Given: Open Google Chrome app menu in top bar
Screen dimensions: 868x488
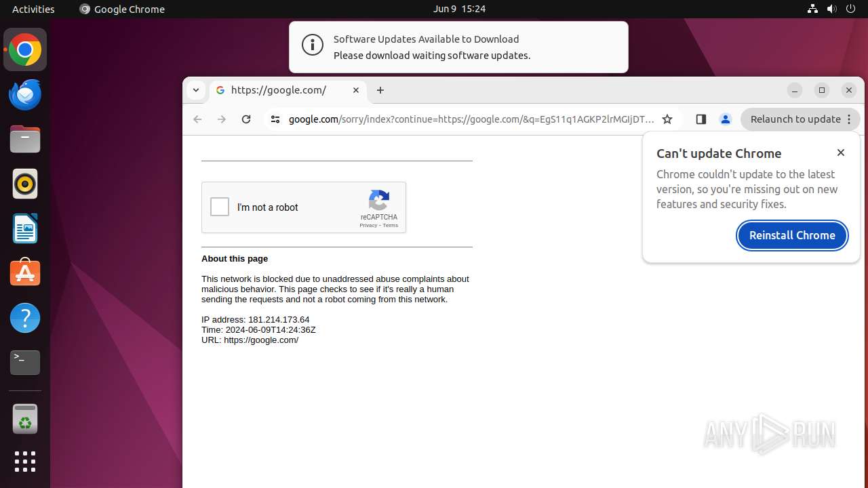Looking at the screenshot, I should [122, 9].
